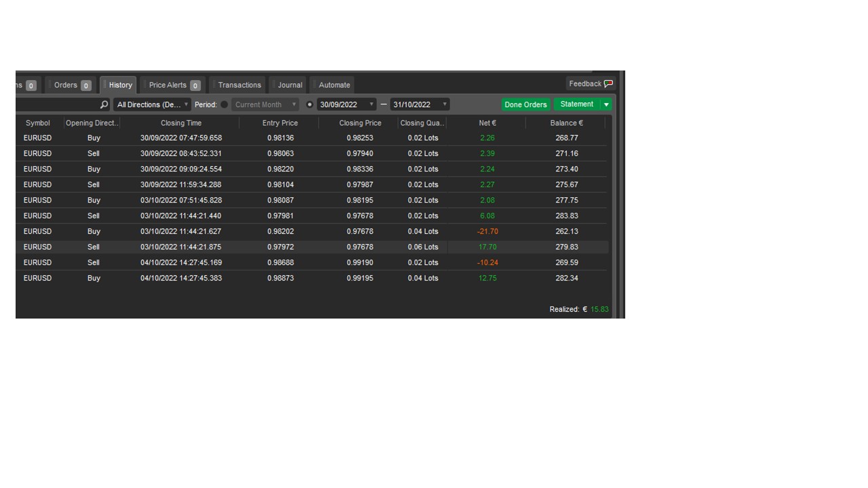The width and height of the screenshot is (868, 488).
Task: Expand the Statement button dropdown arrow
Action: coord(606,104)
